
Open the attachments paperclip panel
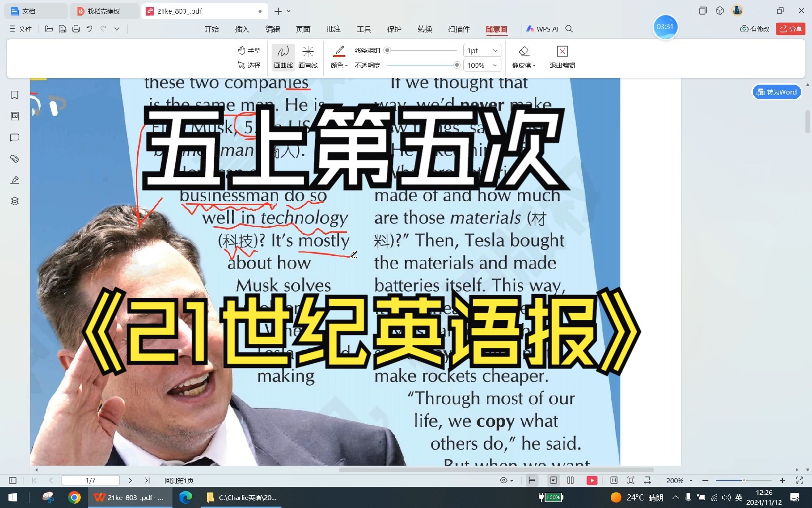[15, 159]
